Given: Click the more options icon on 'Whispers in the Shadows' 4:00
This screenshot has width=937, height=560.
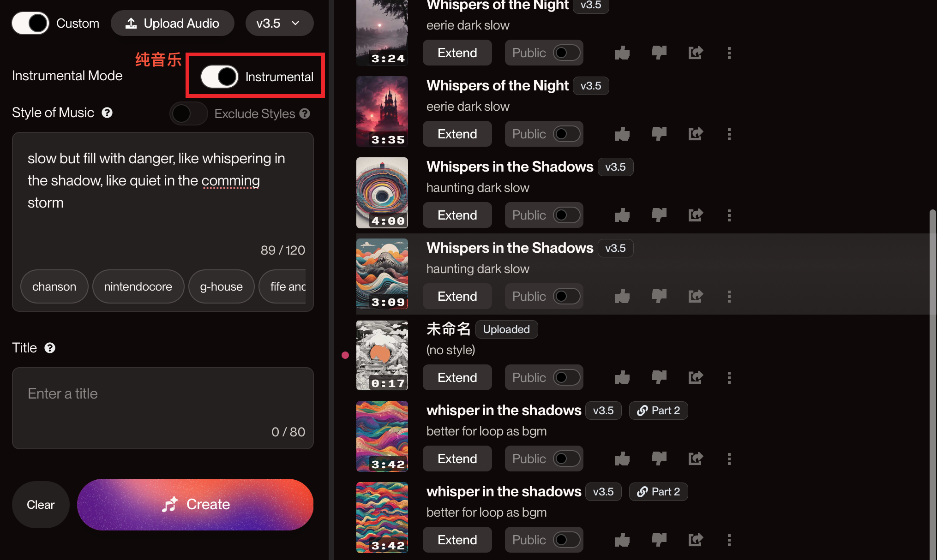Looking at the screenshot, I should [729, 215].
